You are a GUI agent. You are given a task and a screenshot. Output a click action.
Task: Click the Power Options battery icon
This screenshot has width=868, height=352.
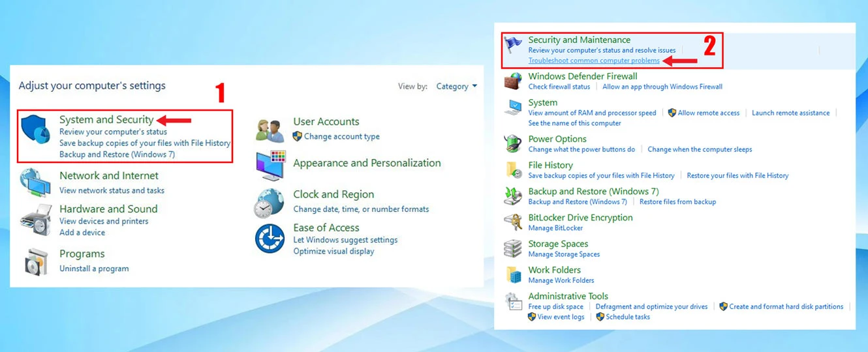pyautogui.click(x=514, y=143)
